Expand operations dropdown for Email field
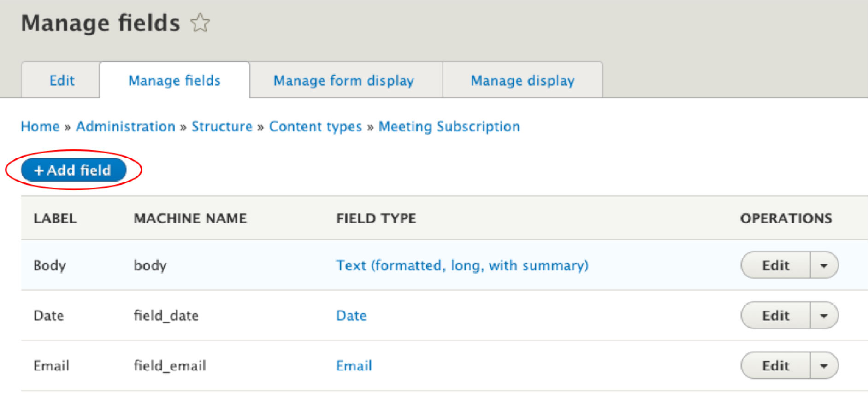 (824, 366)
